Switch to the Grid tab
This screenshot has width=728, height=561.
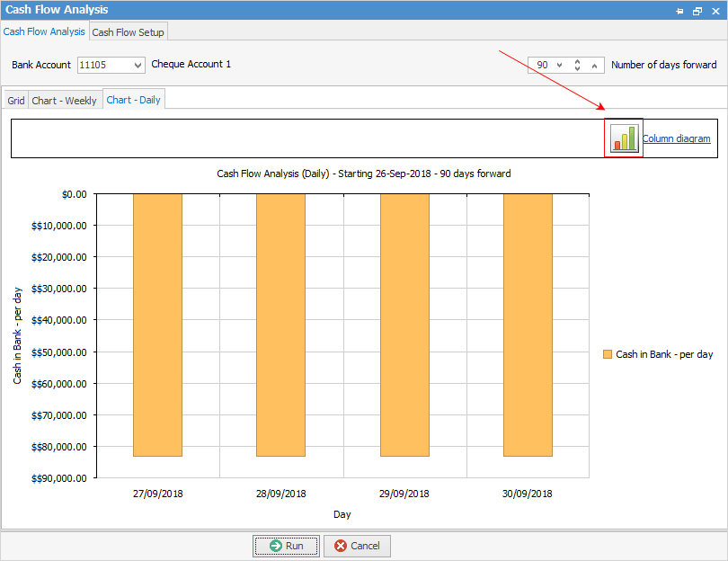tap(15, 100)
